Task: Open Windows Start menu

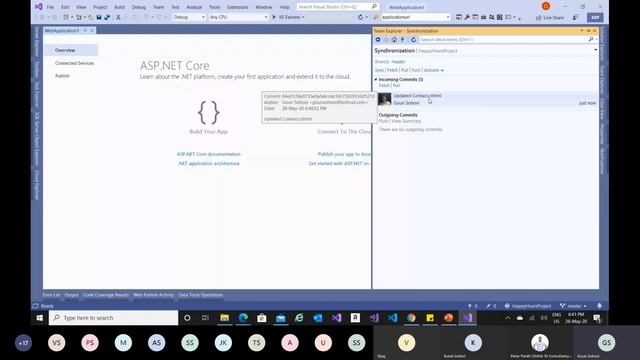Action: (x=40, y=318)
